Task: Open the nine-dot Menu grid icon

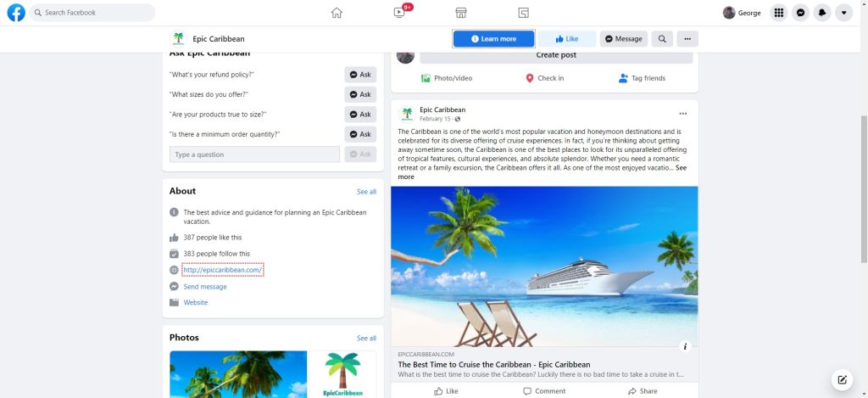Action: [x=778, y=13]
